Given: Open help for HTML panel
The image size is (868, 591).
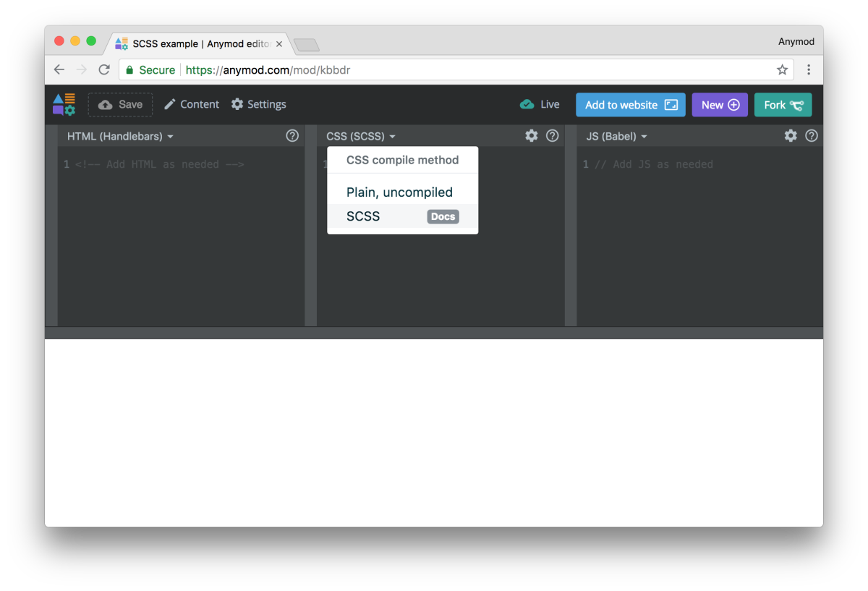Looking at the screenshot, I should [x=292, y=135].
